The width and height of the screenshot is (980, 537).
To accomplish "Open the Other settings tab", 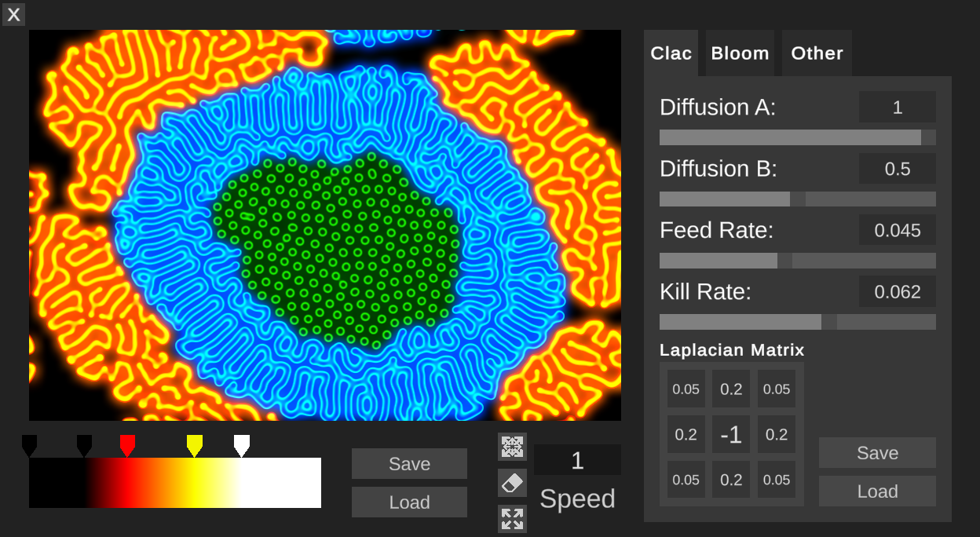I will pos(816,53).
